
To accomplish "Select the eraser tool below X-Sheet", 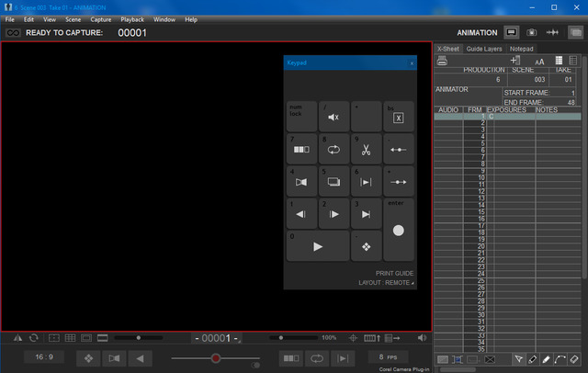I will (574, 358).
